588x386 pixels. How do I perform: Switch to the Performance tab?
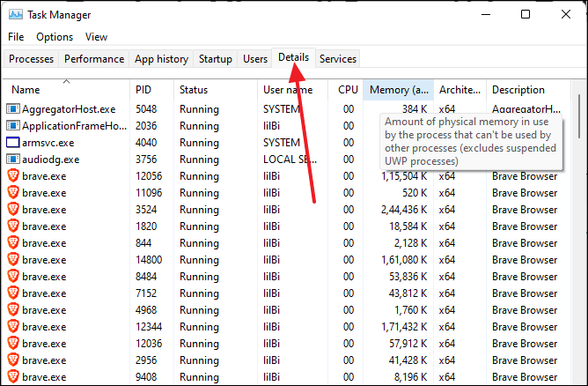click(94, 59)
